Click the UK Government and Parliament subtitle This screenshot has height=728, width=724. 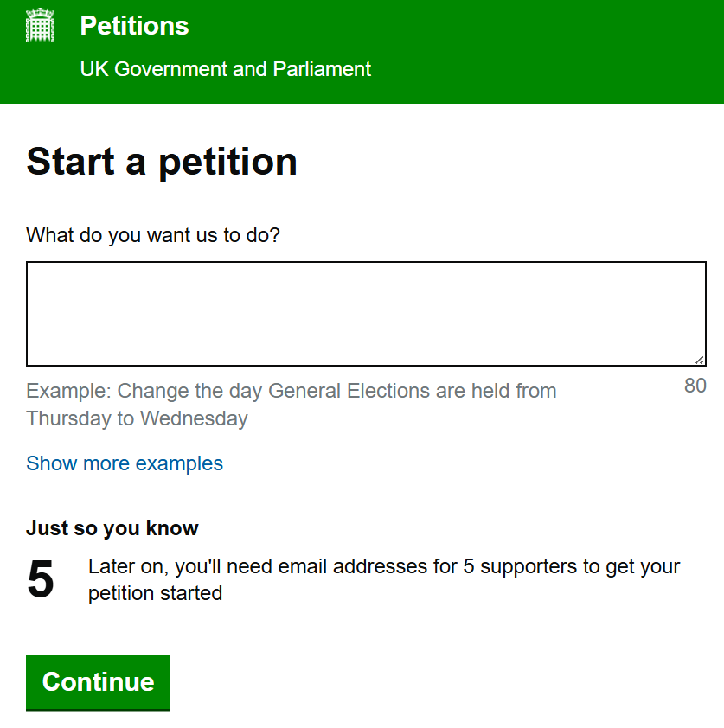[225, 69]
